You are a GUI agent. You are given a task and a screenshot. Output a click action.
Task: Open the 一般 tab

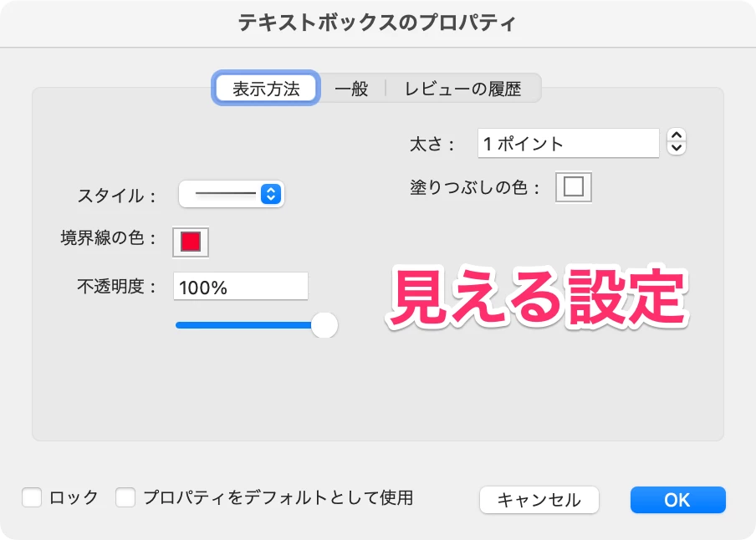(351, 89)
